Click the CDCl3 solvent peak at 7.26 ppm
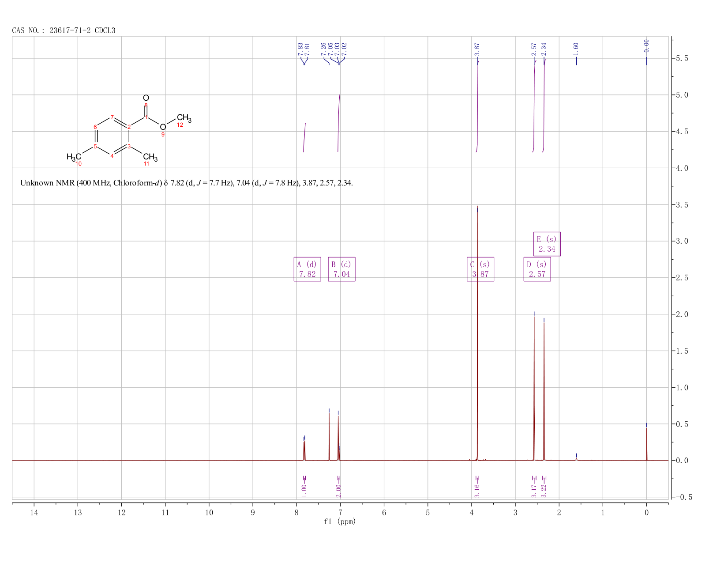 pyautogui.click(x=329, y=436)
